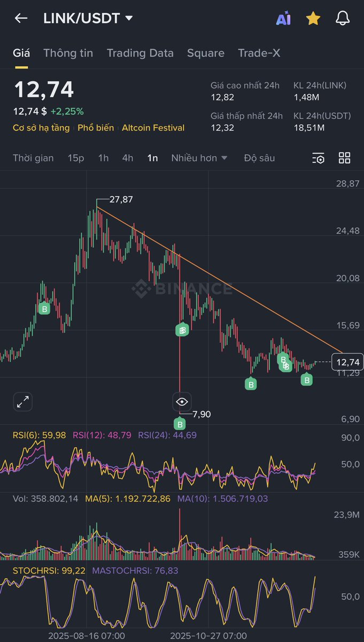Tap the back arrow icon
This screenshot has width=364, height=642.
click(21, 18)
